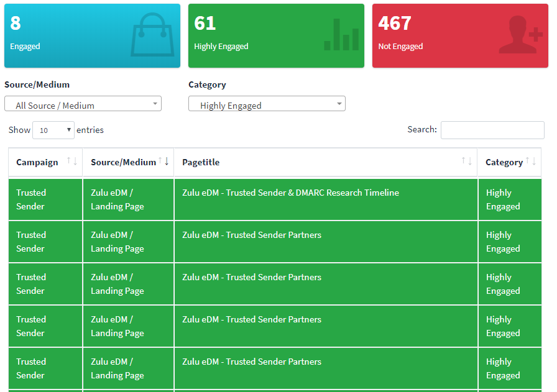
Task: Click into the Search input field
Action: (492, 130)
